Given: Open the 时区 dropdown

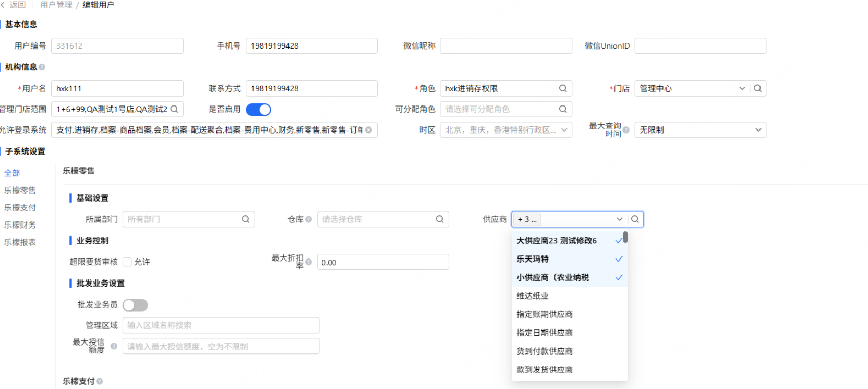Looking at the screenshot, I should point(564,130).
